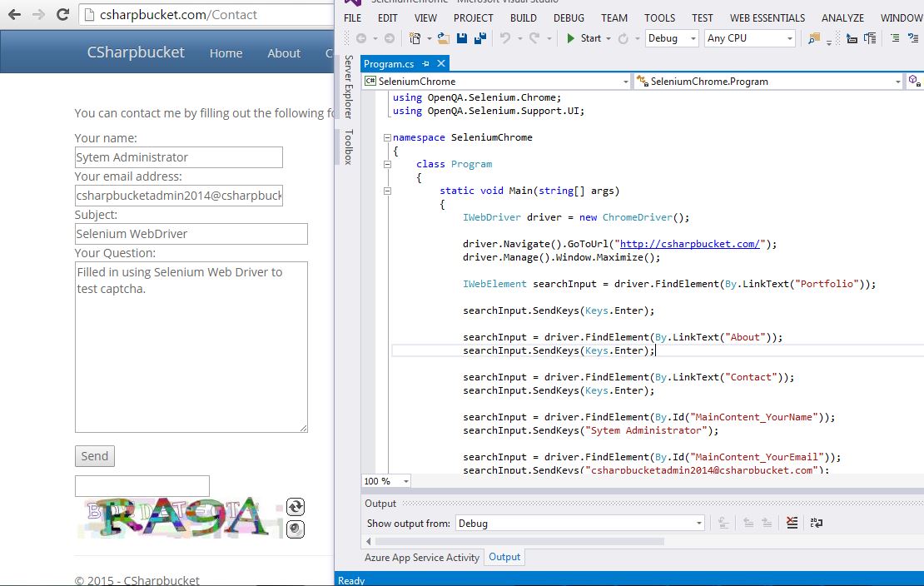Switch to Azure App Service Activity tab
924x586 pixels.
tap(422, 557)
